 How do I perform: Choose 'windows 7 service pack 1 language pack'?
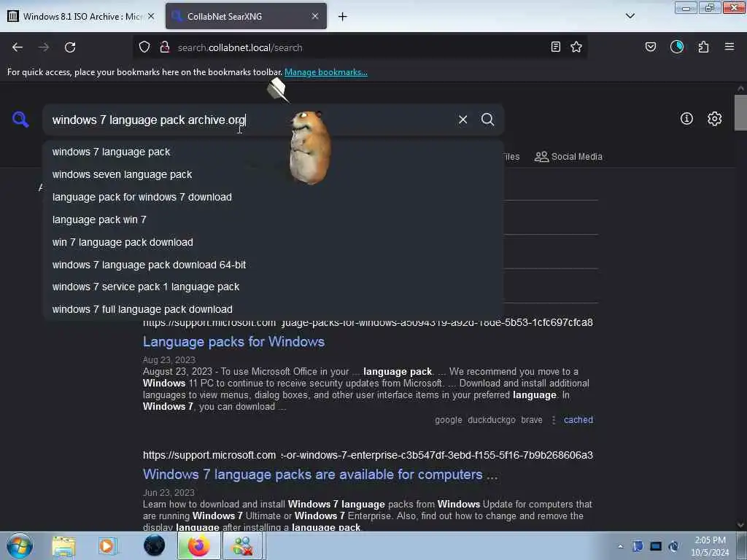click(273, 287)
